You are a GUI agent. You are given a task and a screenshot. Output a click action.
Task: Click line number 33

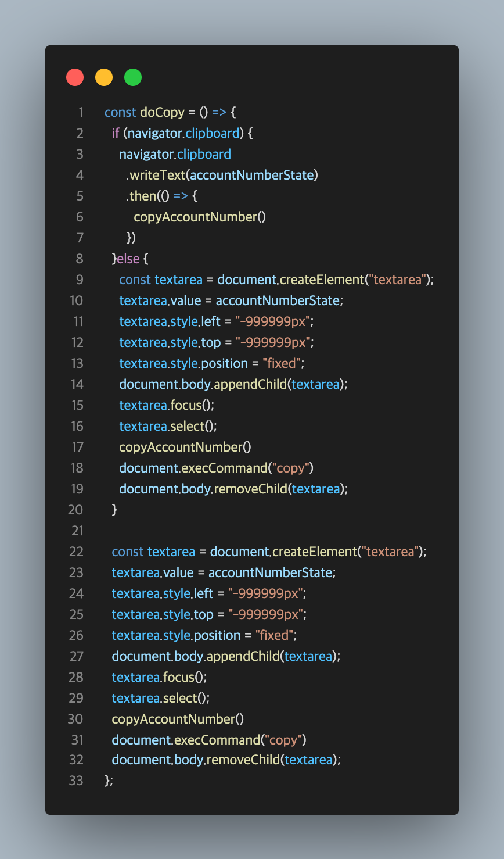point(77,781)
